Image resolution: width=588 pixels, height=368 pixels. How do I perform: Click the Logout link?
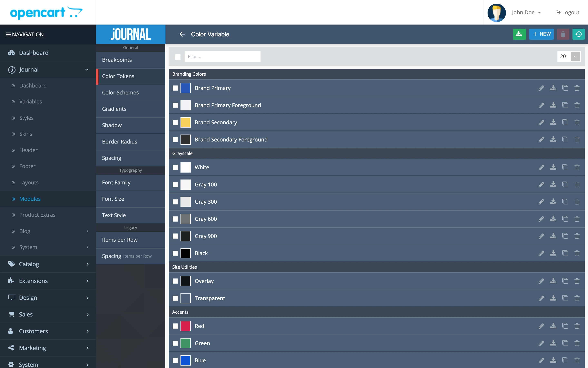click(x=567, y=12)
